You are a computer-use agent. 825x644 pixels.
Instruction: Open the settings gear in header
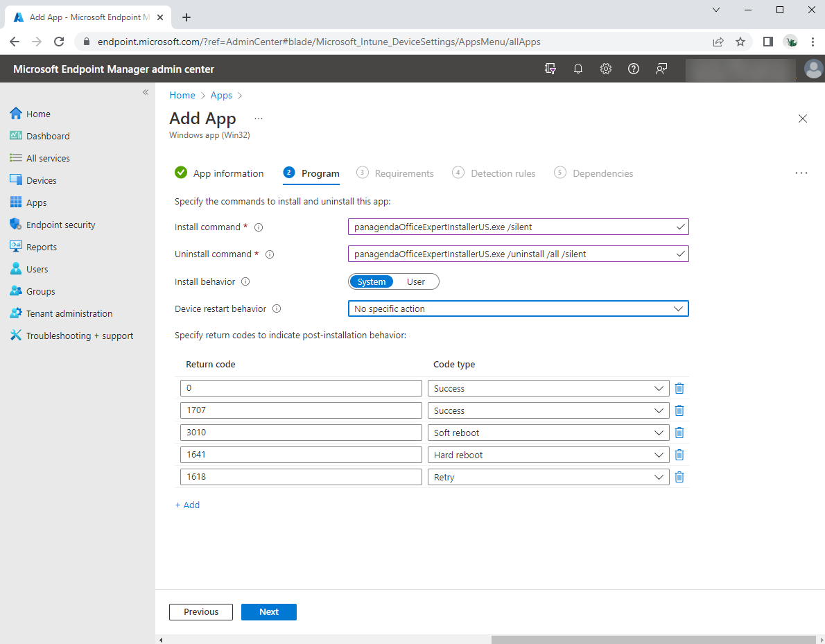point(605,69)
